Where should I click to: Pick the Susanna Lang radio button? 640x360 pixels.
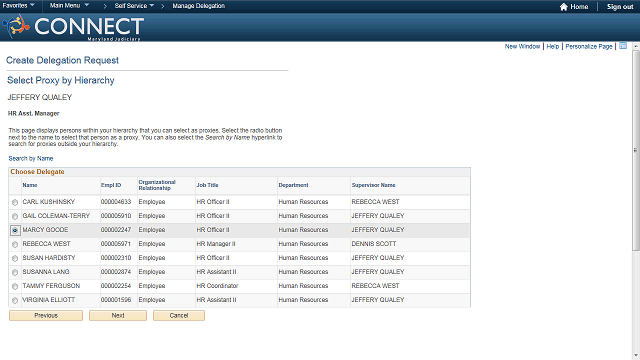[x=15, y=272]
